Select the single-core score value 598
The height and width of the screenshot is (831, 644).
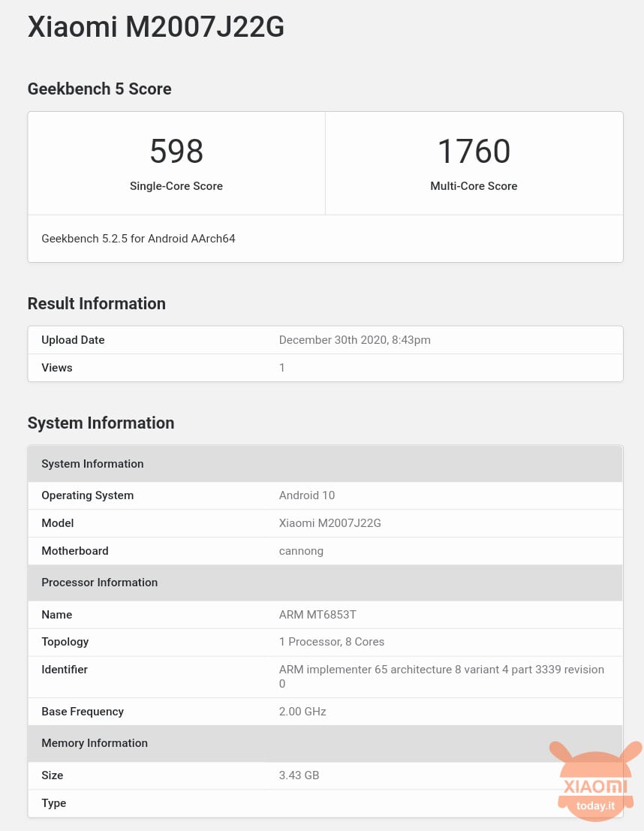point(176,151)
